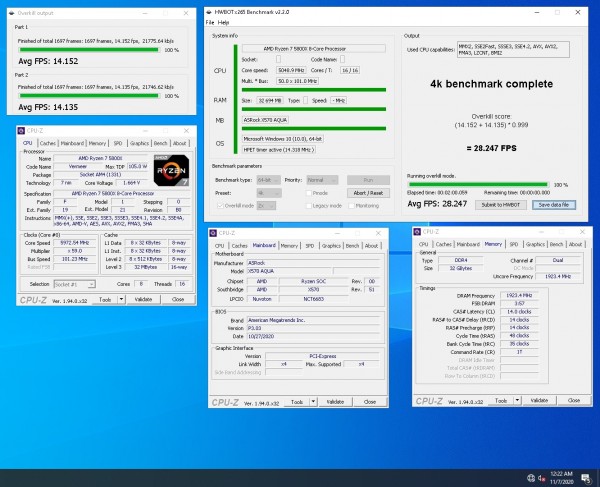This screenshot has height=487, width=600.
Task: Switch to Caches tab in CPU-Z processor window
Action: click(x=48, y=143)
